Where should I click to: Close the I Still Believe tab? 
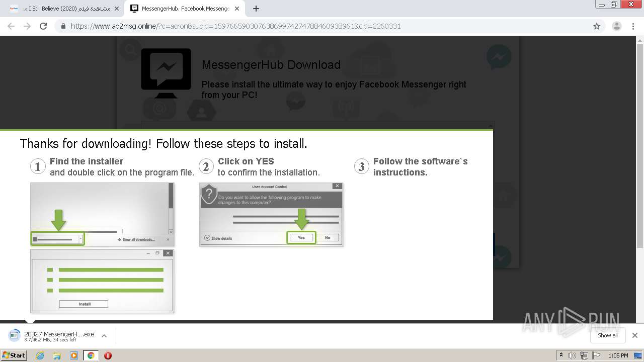[117, 9]
